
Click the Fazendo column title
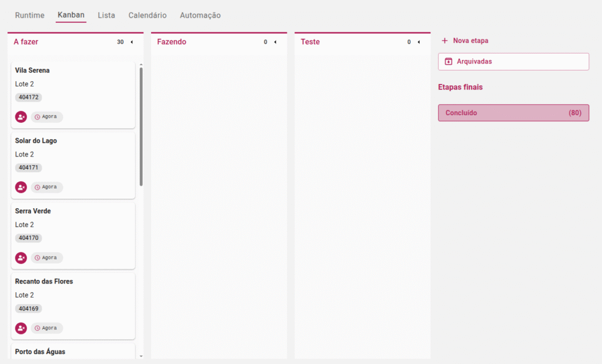pyautogui.click(x=172, y=42)
